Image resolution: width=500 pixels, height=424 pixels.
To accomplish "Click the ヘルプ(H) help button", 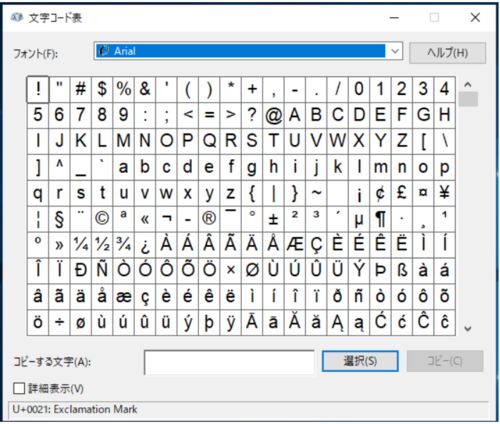I will click(447, 52).
